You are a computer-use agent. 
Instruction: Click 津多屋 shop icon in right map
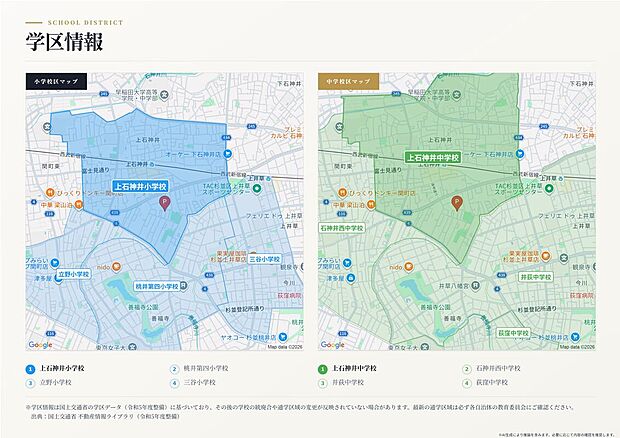pos(350,278)
